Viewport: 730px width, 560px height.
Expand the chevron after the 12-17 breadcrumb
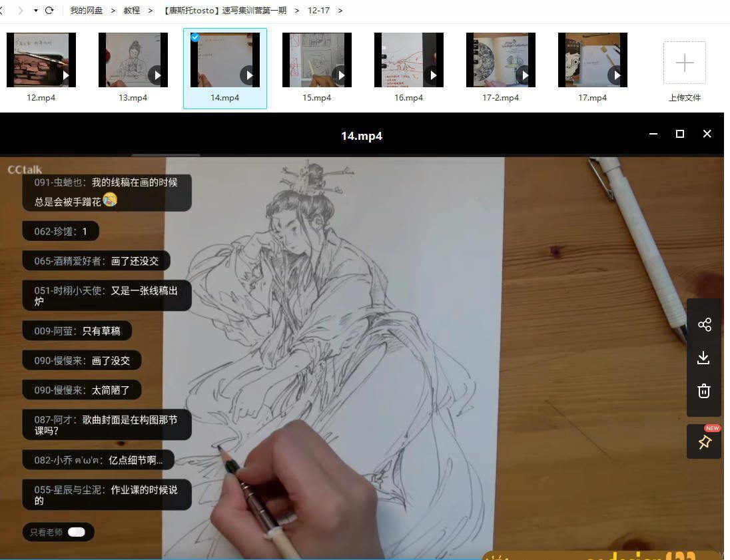click(340, 11)
